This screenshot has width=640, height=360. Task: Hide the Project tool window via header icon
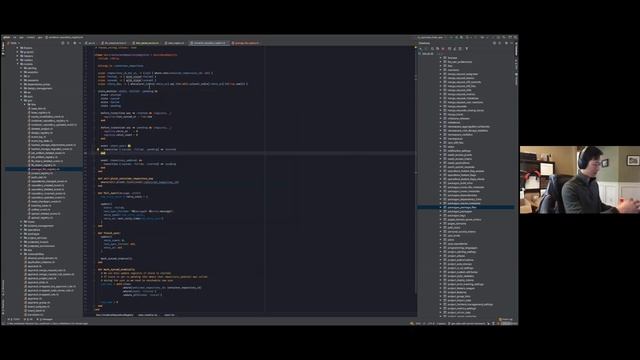click(80, 43)
